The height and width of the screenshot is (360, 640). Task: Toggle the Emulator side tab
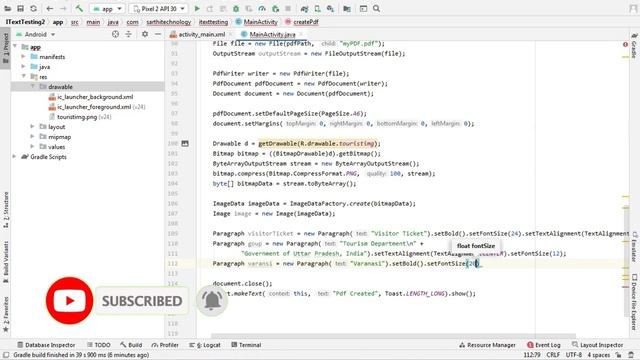(634, 247)
